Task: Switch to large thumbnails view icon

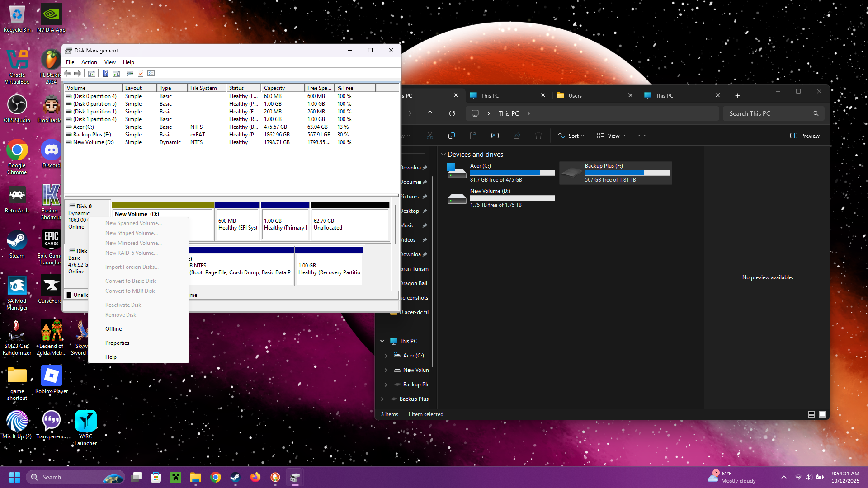Action: [822, 414]
